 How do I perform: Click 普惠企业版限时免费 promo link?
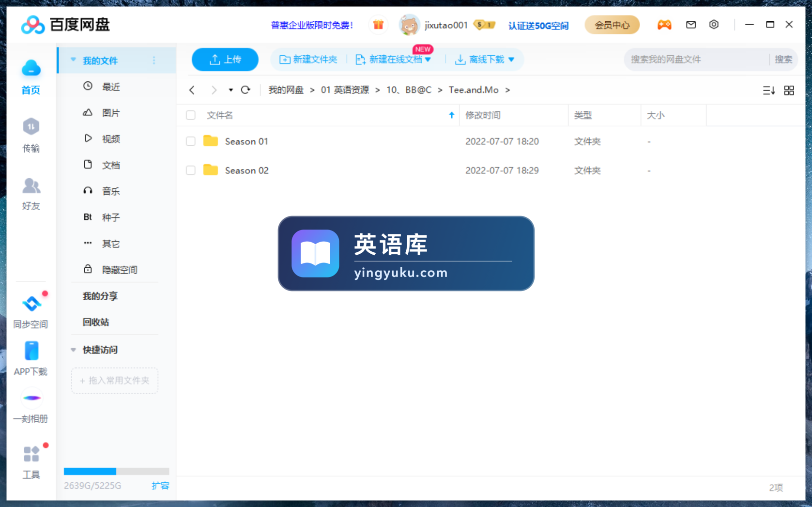tap(312, 25)
